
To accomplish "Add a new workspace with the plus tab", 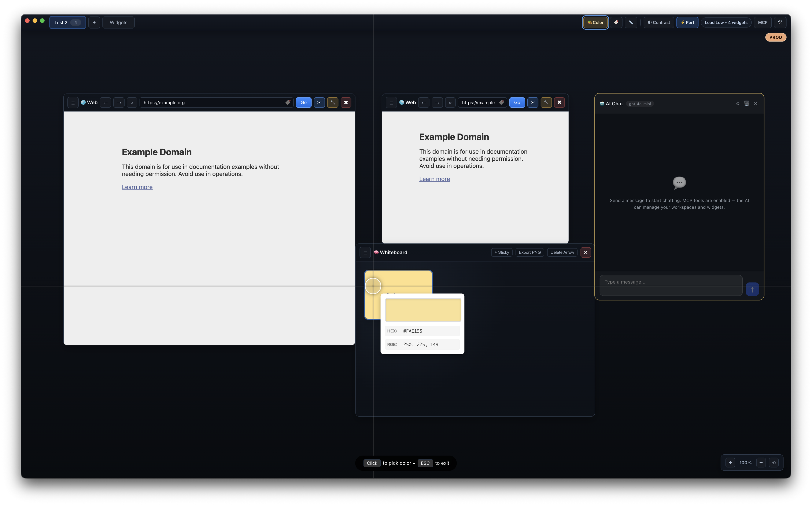I will click(x=94, y=22).
